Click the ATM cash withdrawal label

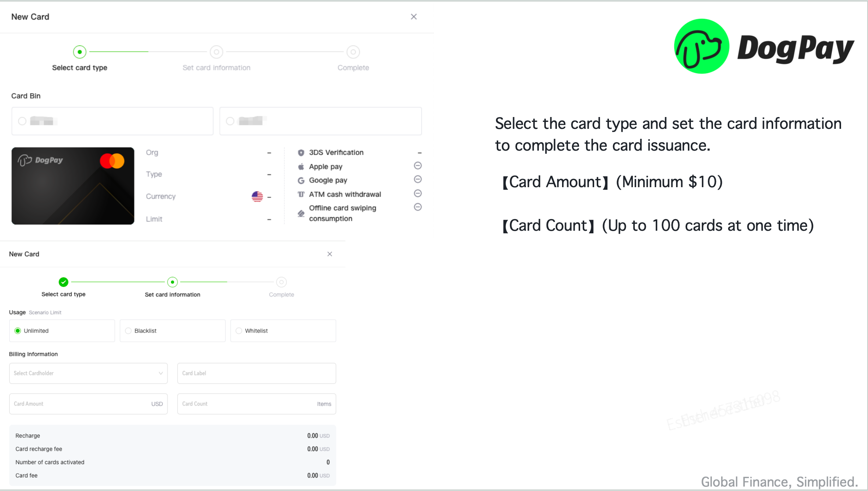[345, 194]
